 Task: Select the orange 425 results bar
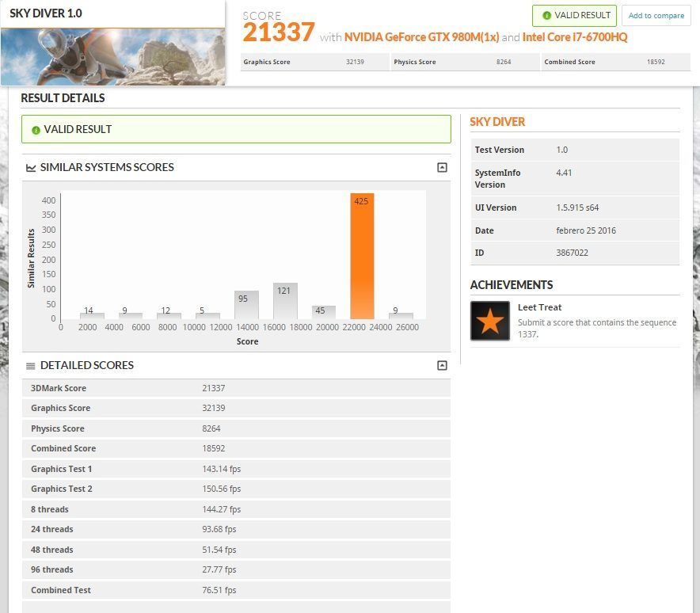click(x=362, y=256)
